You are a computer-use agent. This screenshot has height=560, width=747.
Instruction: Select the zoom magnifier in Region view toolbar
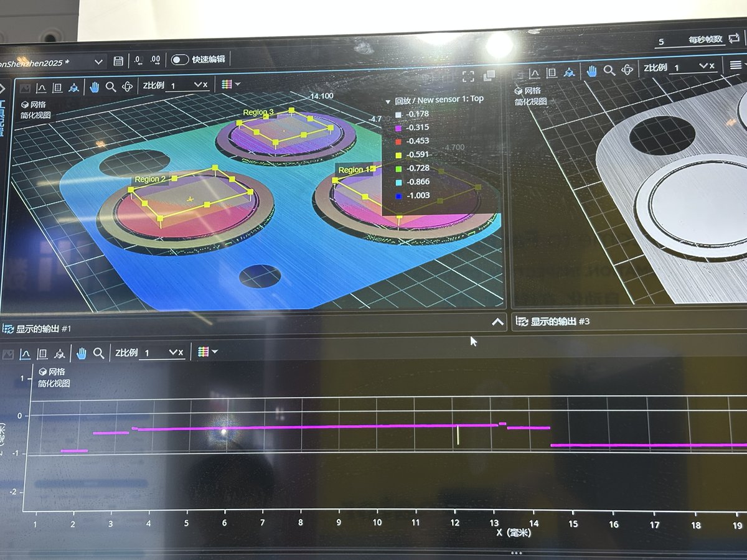click(111, 86)
